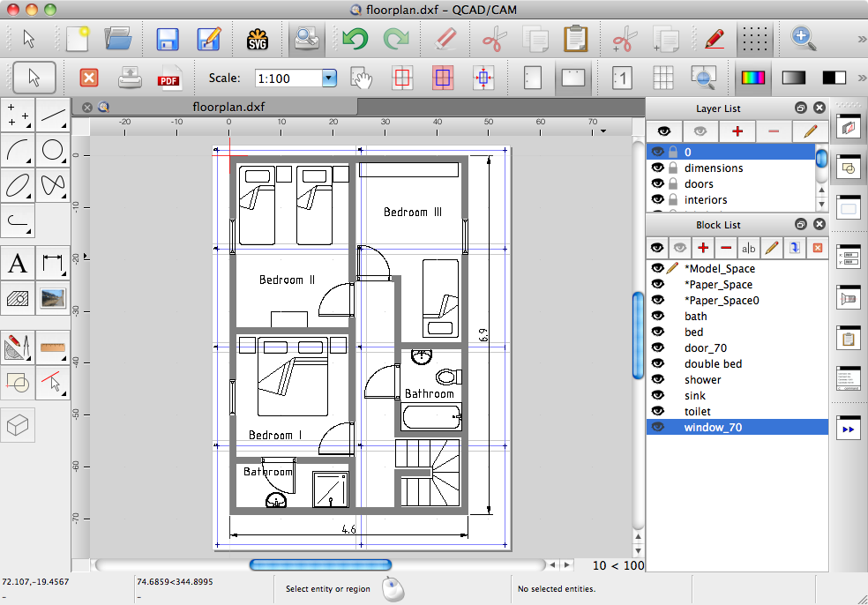Switch to the floorplan.dxf tab

click(x=230, y=106)
